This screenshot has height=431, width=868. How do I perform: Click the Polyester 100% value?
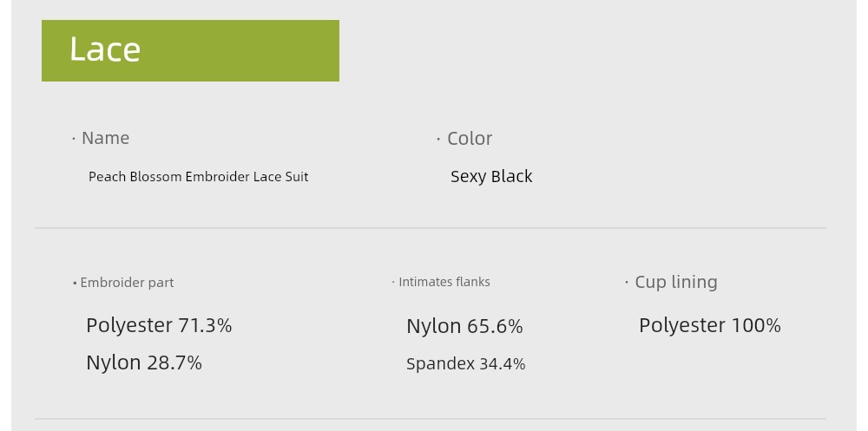pyautogui.click(x=710, y=325)
